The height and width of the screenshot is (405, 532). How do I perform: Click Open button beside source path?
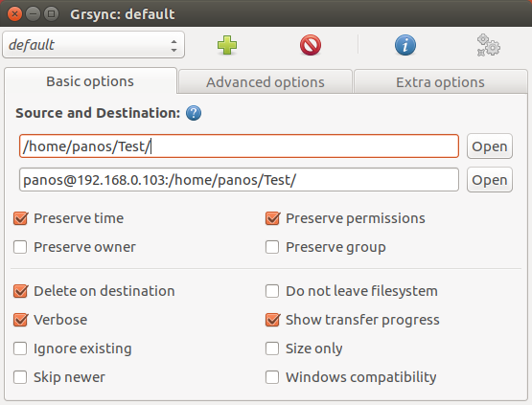(490, 146)
